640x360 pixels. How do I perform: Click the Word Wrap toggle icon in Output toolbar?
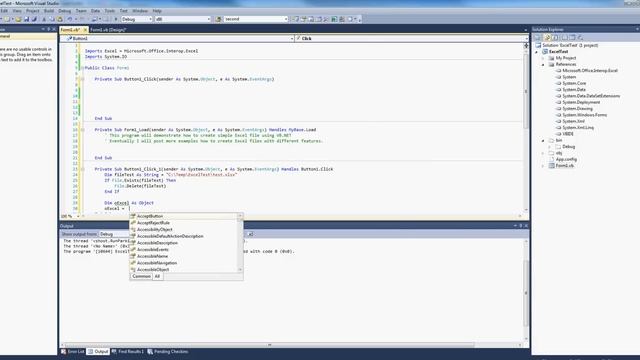click(x=250, y=234)
